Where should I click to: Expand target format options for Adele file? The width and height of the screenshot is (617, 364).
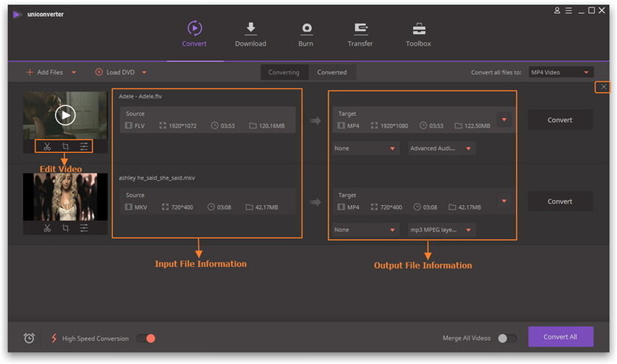504,120
